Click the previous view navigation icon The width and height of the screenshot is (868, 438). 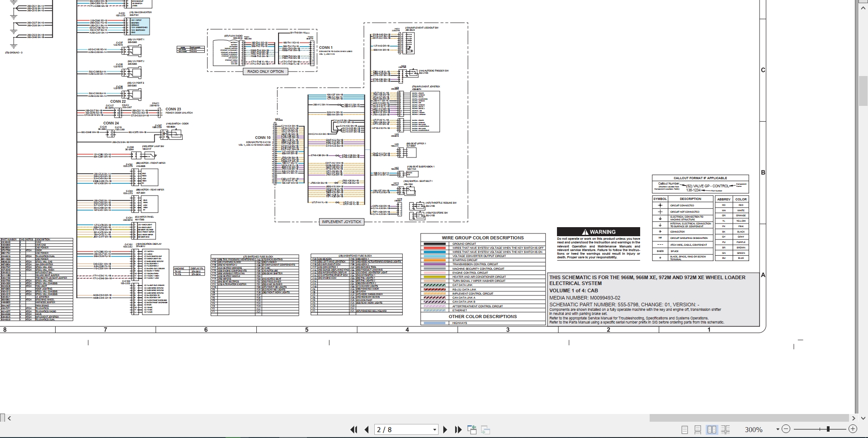[472, 430]
